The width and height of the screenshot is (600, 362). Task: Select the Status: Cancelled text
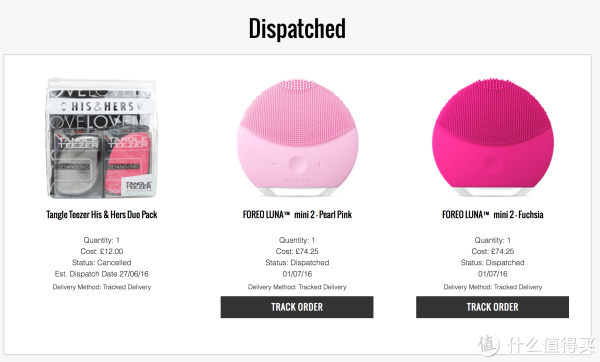click(102, 263)
